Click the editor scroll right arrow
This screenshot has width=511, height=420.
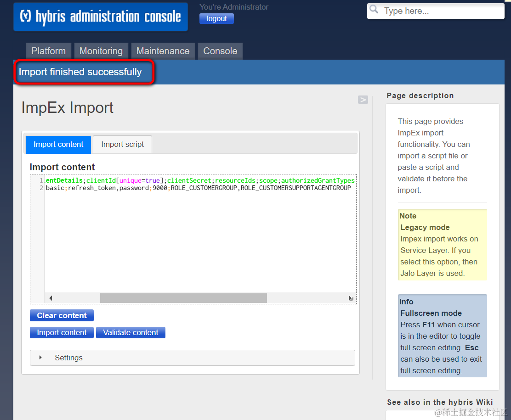pyautogui.click(x=351, y=298)
